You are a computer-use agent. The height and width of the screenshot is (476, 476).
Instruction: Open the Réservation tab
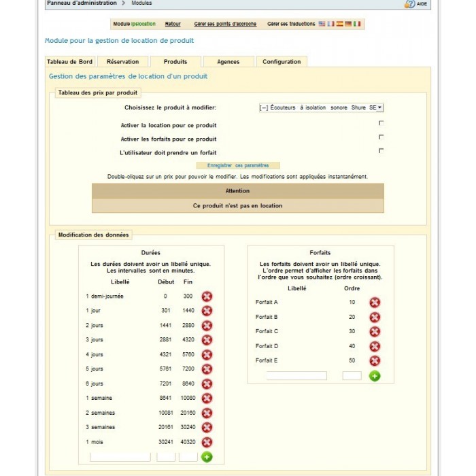pos(122,62)
